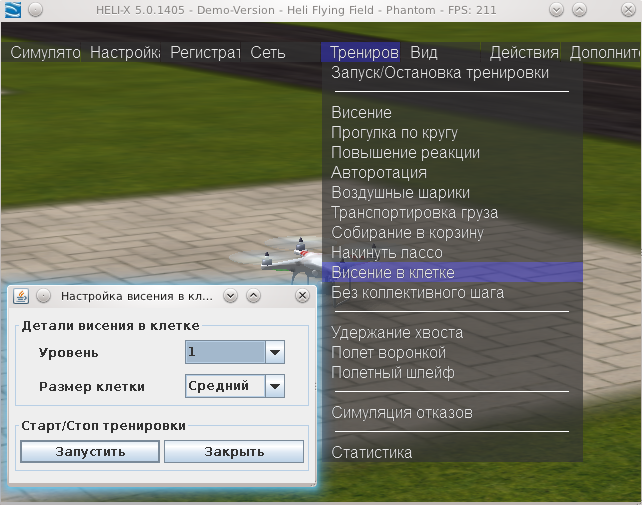Choose Транспортировка груза training
The width and height of the screenshot is (642, 505).
[452, 213]
